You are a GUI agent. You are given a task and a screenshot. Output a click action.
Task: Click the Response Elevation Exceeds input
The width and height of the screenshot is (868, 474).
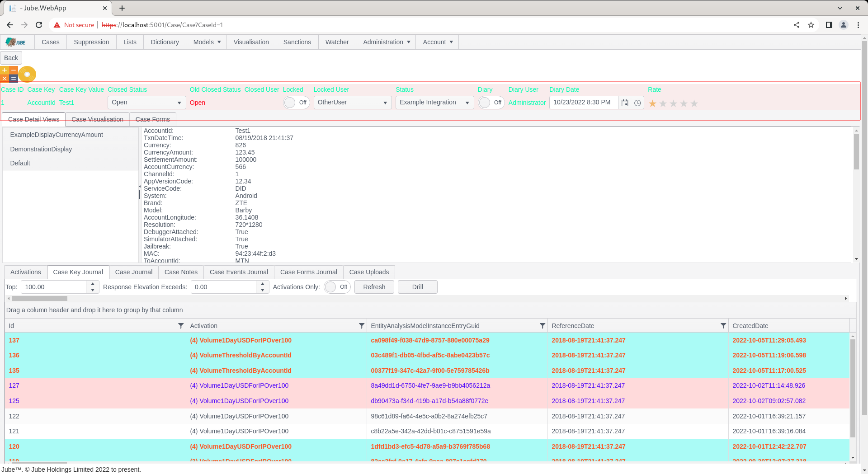(223, 287)
